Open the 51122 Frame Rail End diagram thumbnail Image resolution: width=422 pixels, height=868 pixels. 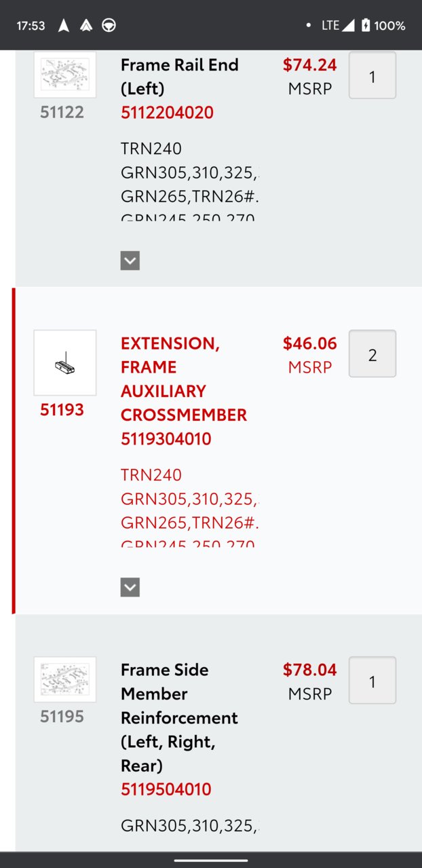pyautogui.click(x=65, y=75)
